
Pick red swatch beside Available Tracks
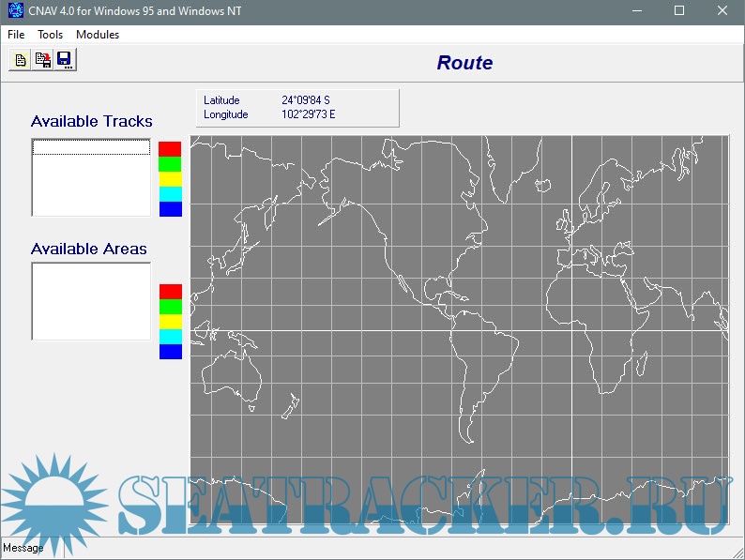[x=170, y=149]
